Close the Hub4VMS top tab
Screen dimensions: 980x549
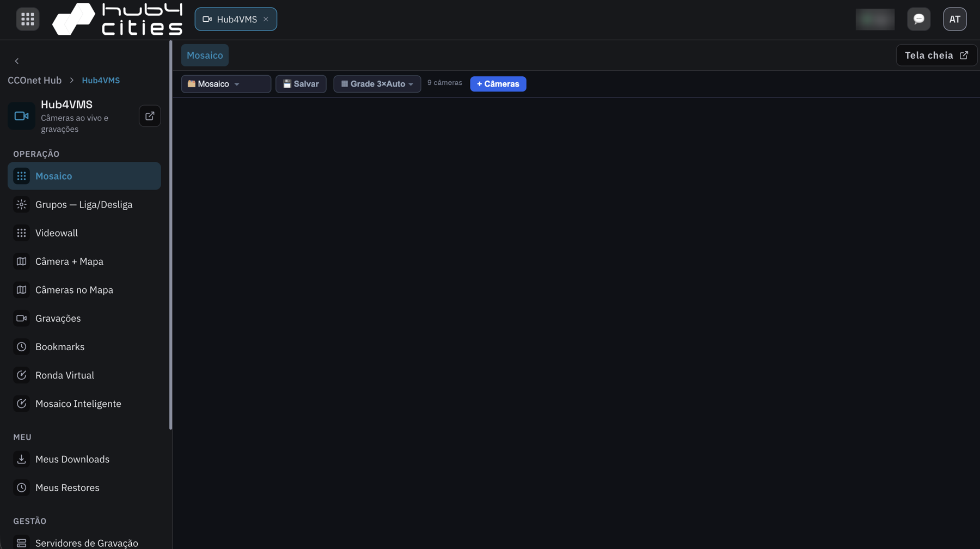[x=266, y=19]
